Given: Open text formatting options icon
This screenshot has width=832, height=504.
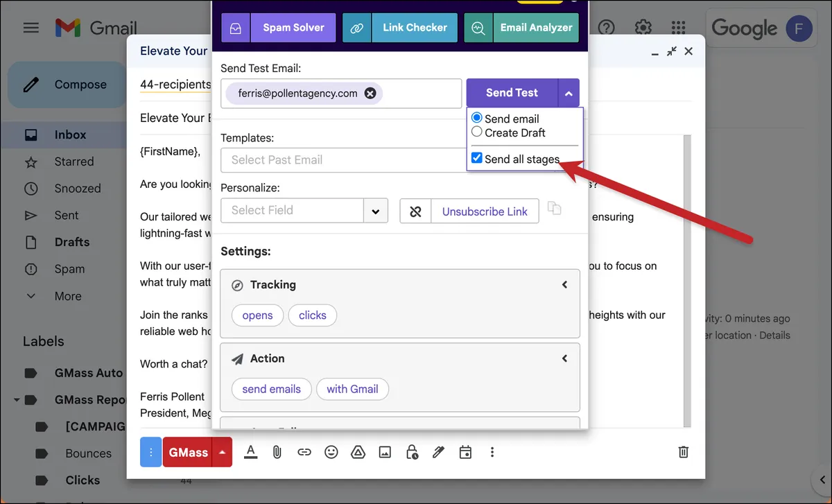Looking at the screenshot, I should pyautogui.click(x=251, y=452).
